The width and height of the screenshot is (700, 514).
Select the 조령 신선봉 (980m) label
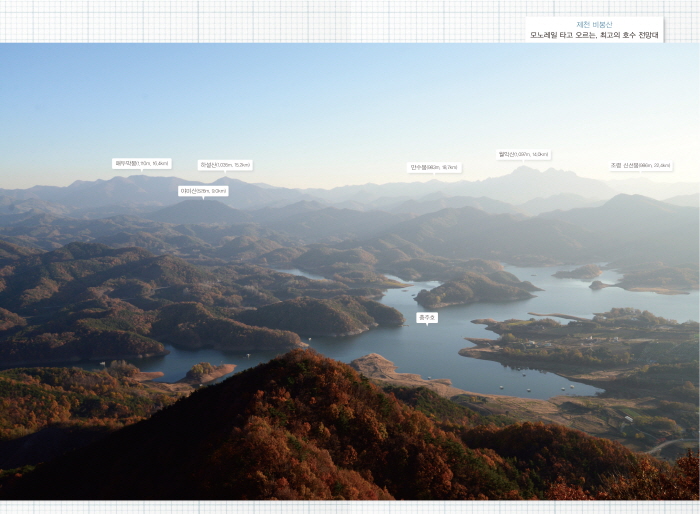(641, 165)
